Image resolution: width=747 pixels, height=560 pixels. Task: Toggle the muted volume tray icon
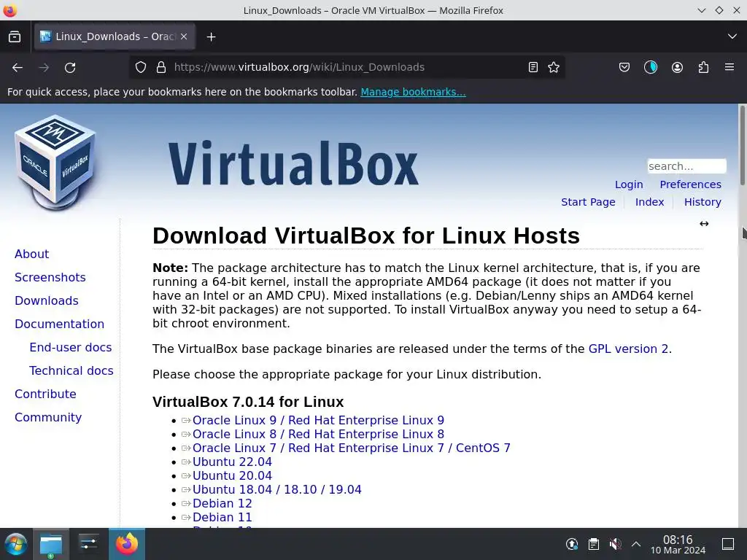pyautogui.click(x=615, y=544)
